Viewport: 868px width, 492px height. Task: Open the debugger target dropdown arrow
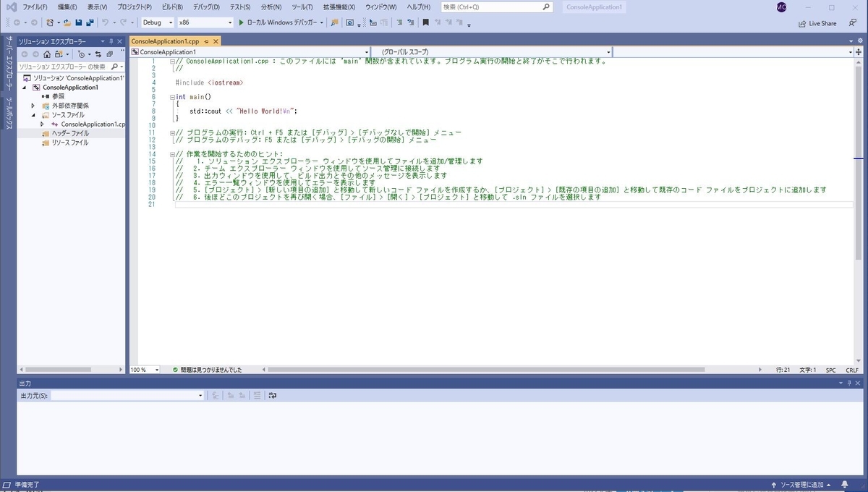pos(321,22)
